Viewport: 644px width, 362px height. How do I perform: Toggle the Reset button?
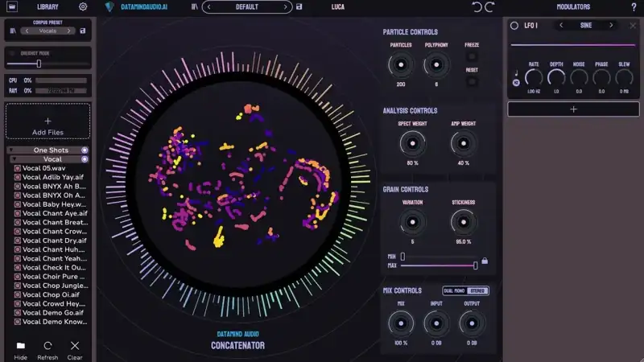point(472,81)
